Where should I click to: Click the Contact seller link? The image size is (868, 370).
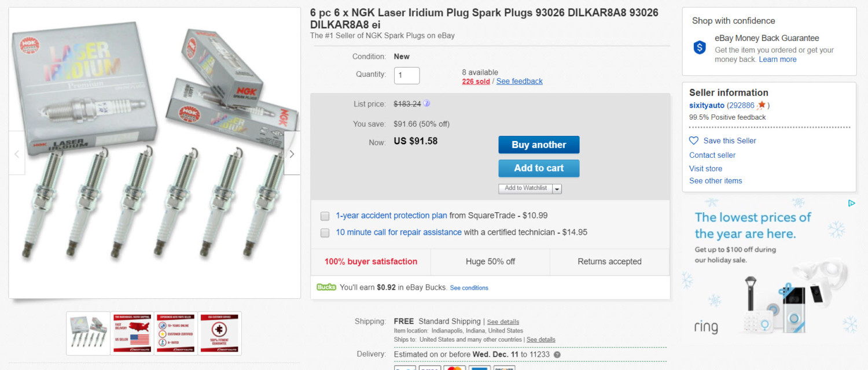pos(712,155)
